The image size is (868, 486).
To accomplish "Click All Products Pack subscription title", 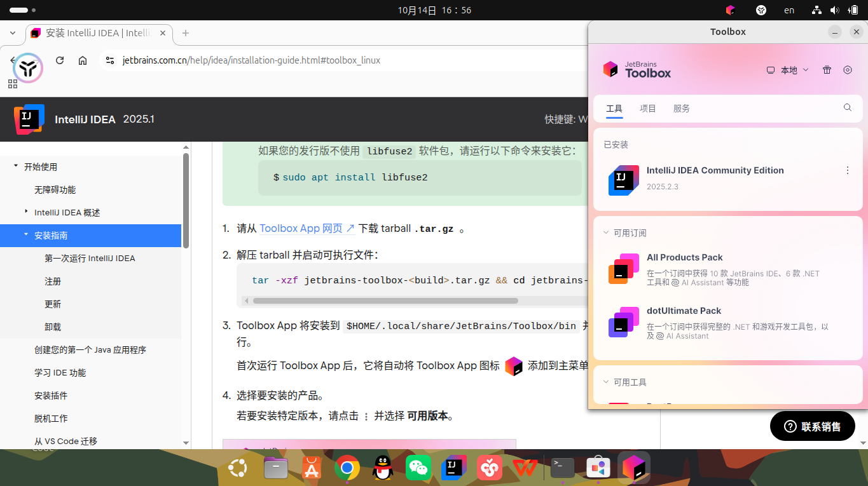I will (x=685, y=257).
